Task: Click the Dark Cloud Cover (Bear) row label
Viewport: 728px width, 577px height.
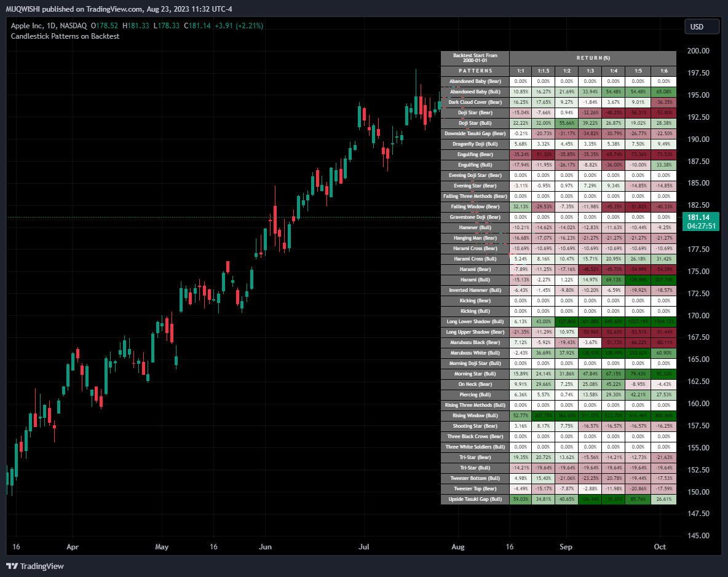Action: point(475,102)
